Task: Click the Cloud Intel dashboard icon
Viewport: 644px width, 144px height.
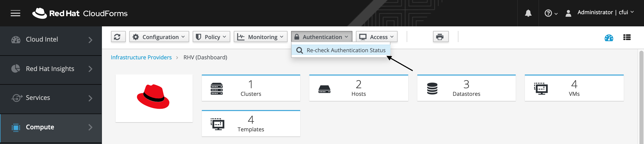Action: tap(16, 40)
